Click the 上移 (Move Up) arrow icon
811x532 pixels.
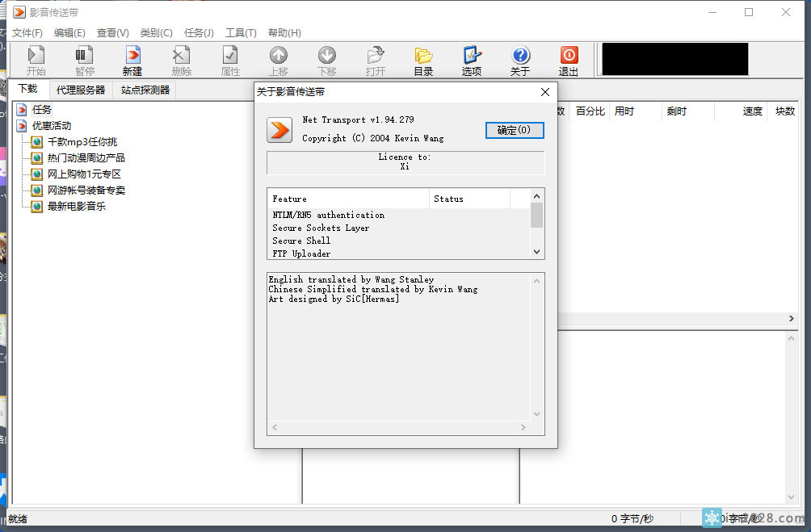point(278,61)
